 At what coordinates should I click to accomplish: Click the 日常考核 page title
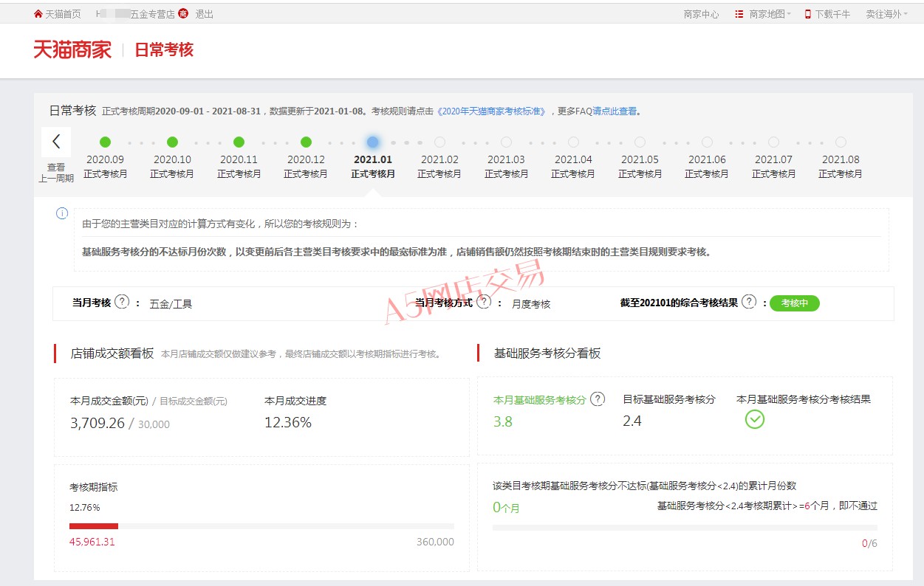pyautogui.click(x=164, y=49)
